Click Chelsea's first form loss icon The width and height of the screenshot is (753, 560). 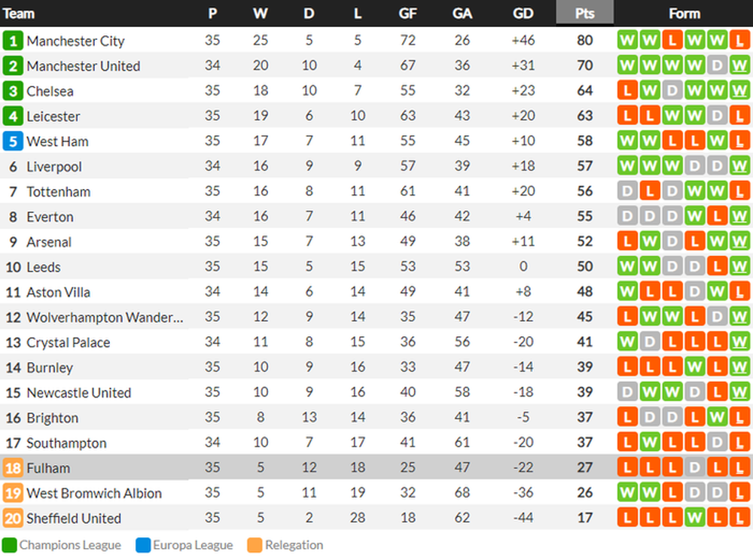[x=627, y=90]
